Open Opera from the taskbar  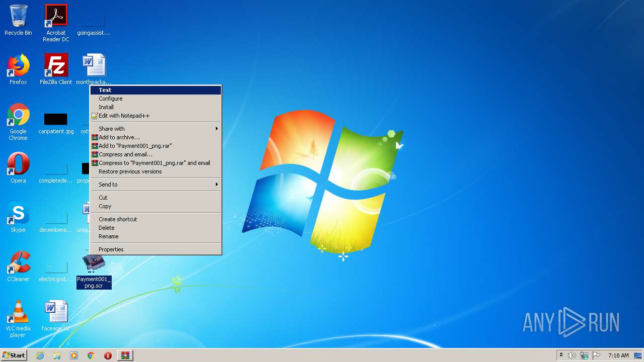pos(108,355)
